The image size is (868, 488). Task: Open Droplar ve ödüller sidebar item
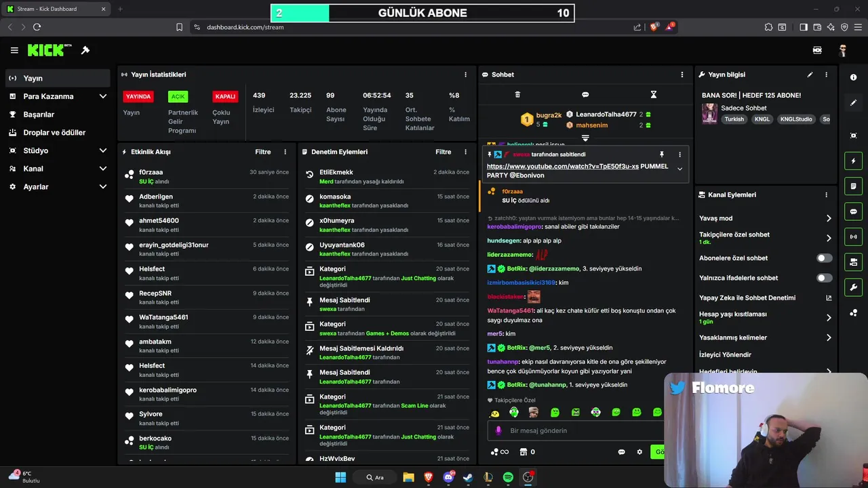tap(58, 133)
